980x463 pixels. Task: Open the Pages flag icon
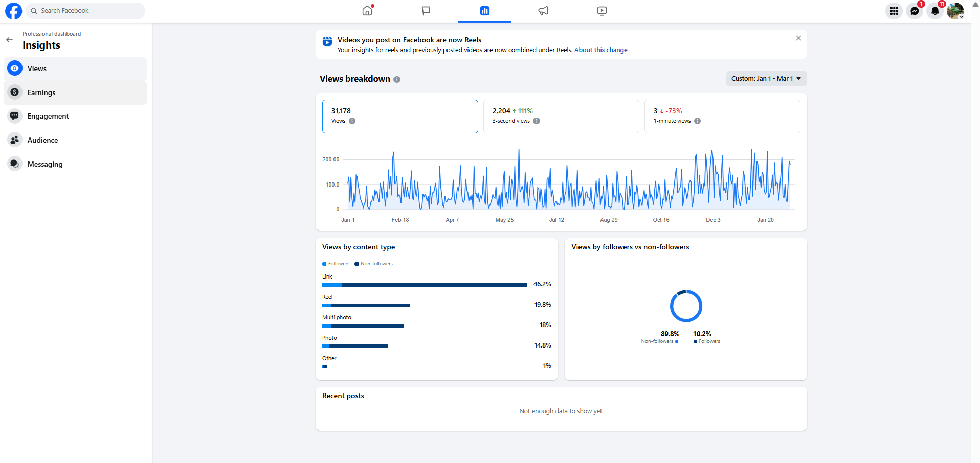click(426, 11)
